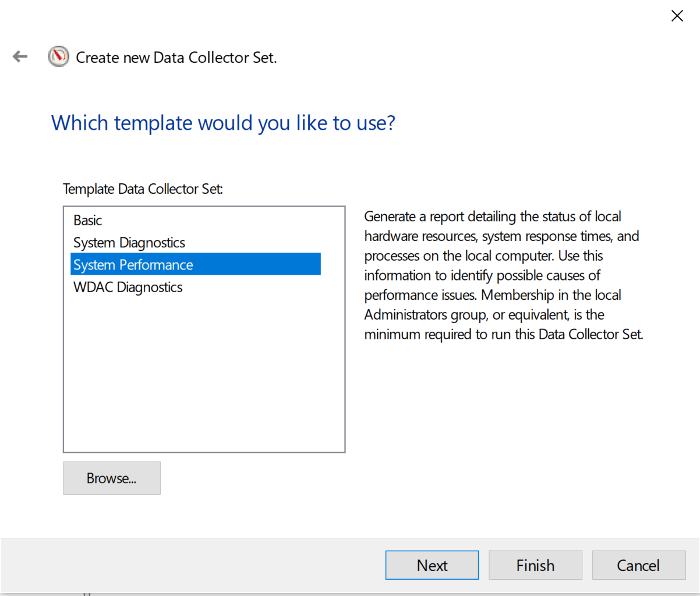Image resolution: width=700 pixels, height=596 pixels.
Task: Click the template description paragraph
Action: click(x=501, y=275)
